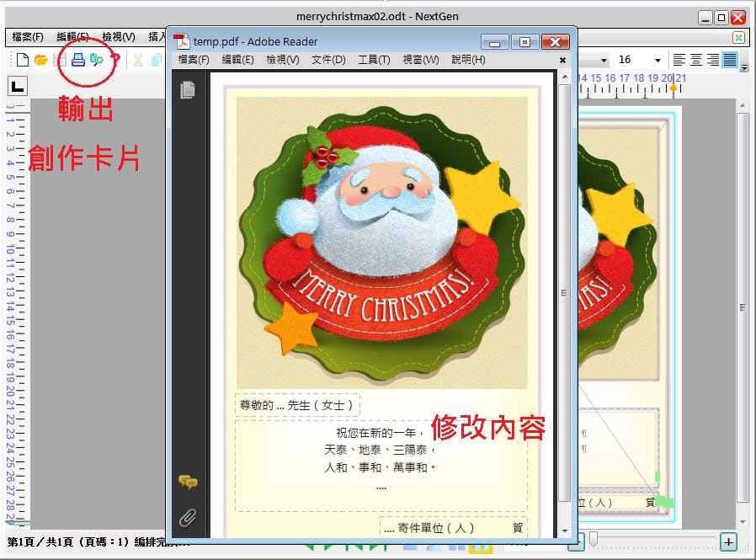The image size is (756, 560).
Task: Open Adobe Reader 工具(T) menu
Action: tap(374, 59)
